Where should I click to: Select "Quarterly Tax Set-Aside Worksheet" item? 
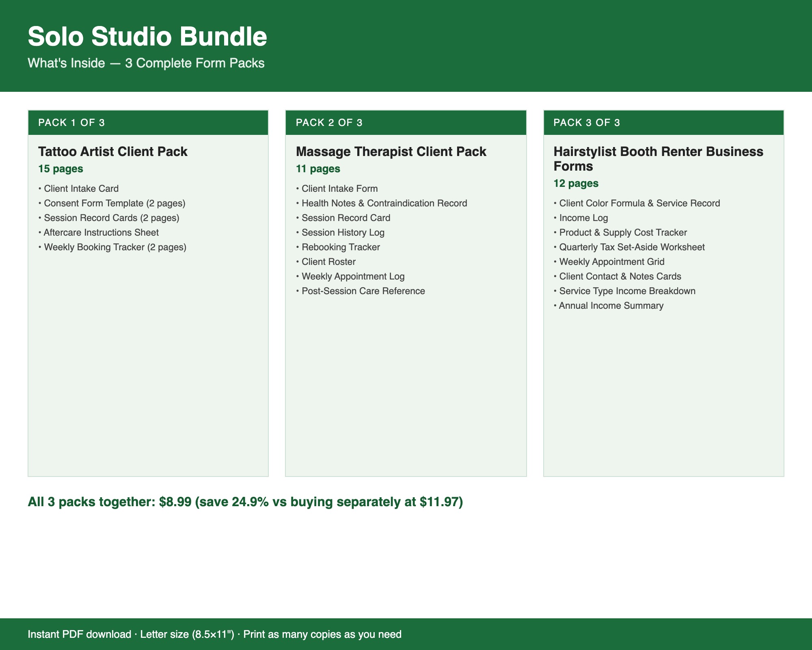point(629,247)
